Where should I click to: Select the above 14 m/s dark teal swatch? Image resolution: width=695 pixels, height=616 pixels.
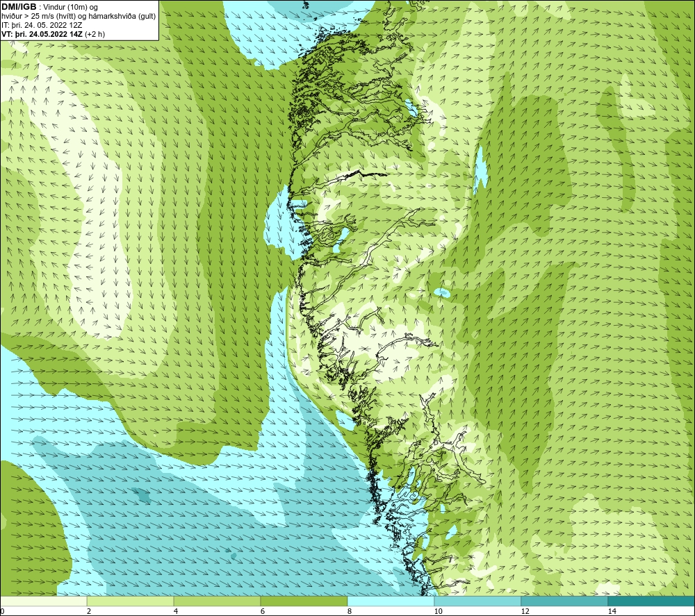click(651, 601)
